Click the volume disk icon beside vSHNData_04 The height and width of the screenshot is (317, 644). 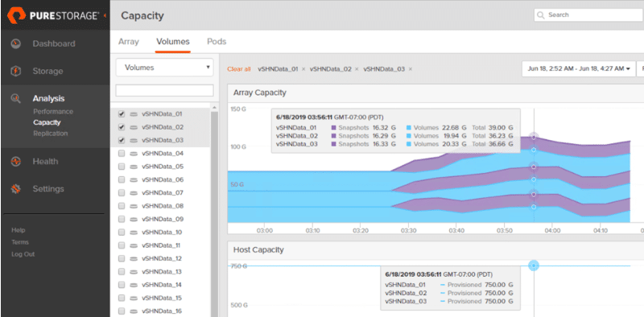pos(134,154)
